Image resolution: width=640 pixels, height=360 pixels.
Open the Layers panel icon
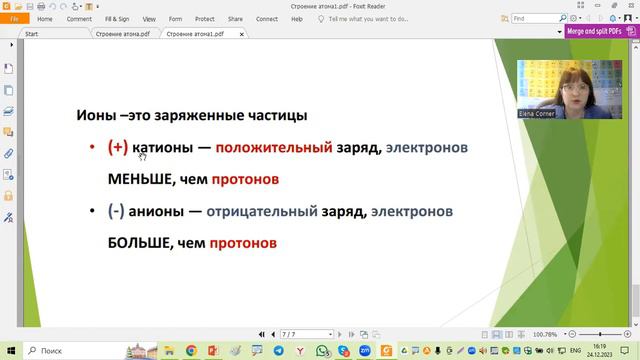(x=8, y=111)
